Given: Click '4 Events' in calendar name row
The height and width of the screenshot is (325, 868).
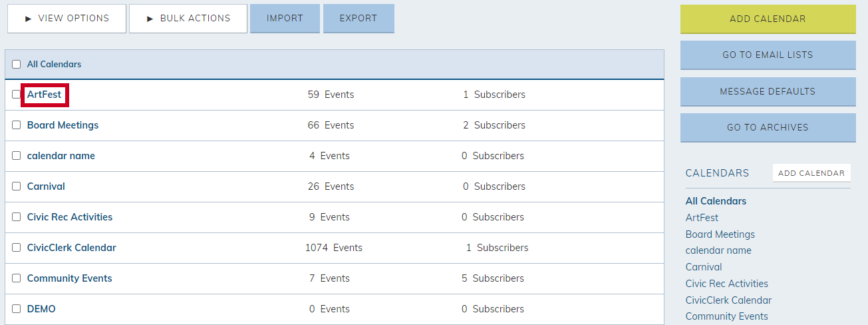Looking at the screenshot, I should click(x=329, y=156).
